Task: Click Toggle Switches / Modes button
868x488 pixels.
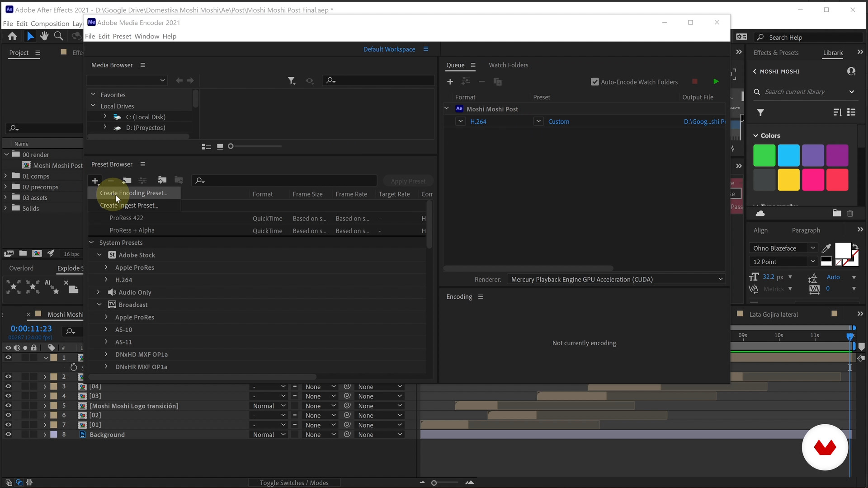Action: click(x=294, y=483)
